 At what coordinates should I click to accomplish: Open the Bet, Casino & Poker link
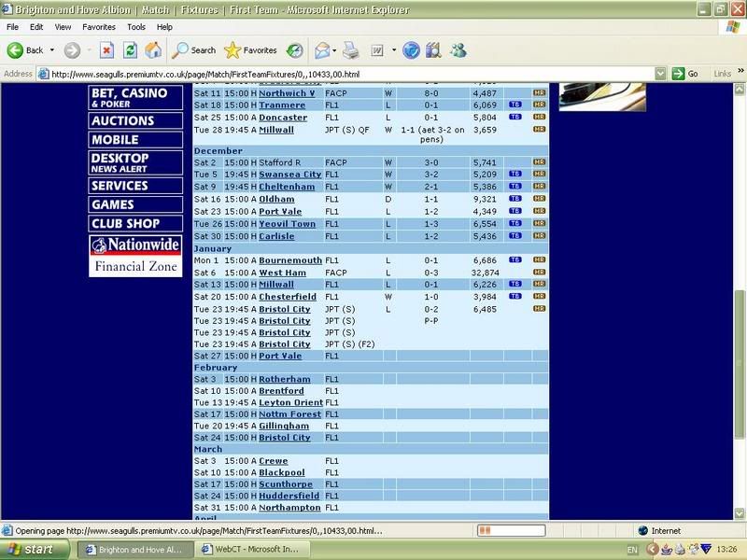click(x=135, y=98)
